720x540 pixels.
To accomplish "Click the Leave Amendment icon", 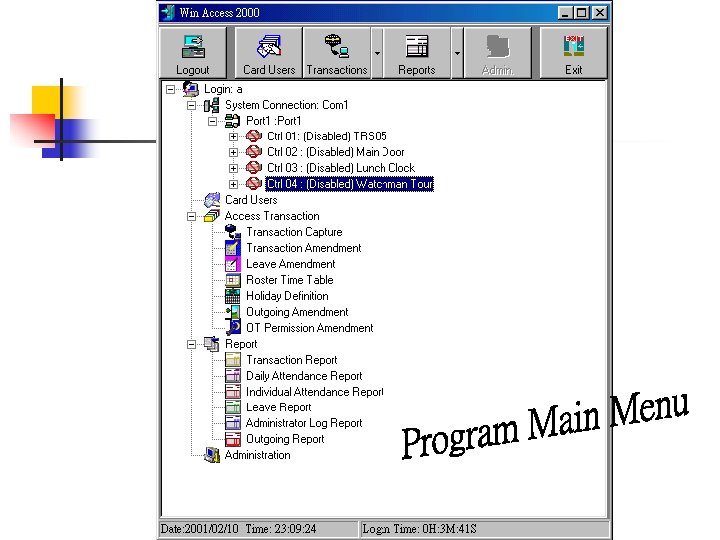I will [233, 264].
